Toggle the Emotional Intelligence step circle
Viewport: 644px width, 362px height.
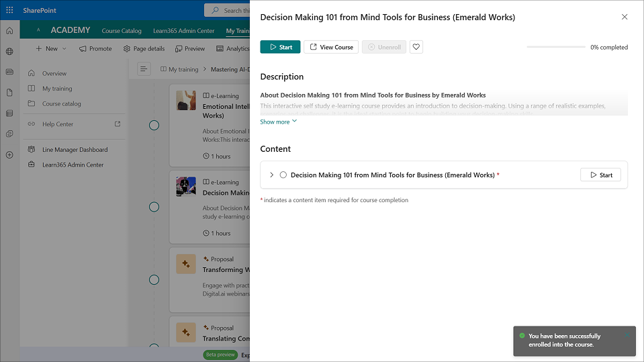pos(154,125)
